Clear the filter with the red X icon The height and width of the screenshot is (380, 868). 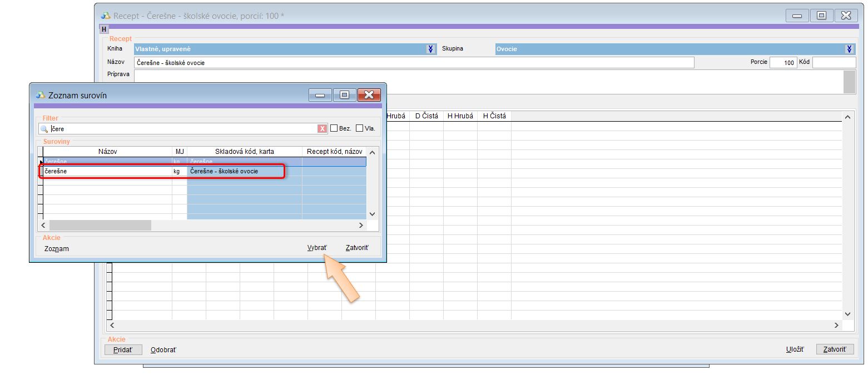click(x=322, y=129)
